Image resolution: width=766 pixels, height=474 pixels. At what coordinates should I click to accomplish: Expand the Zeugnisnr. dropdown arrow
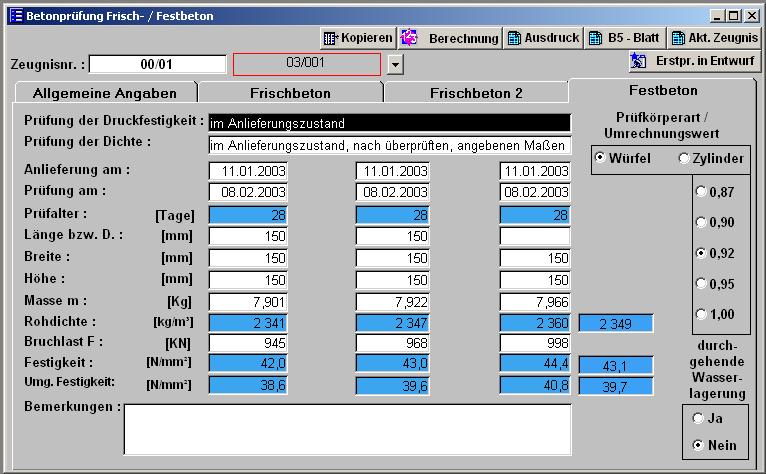[x=395, y=65]
